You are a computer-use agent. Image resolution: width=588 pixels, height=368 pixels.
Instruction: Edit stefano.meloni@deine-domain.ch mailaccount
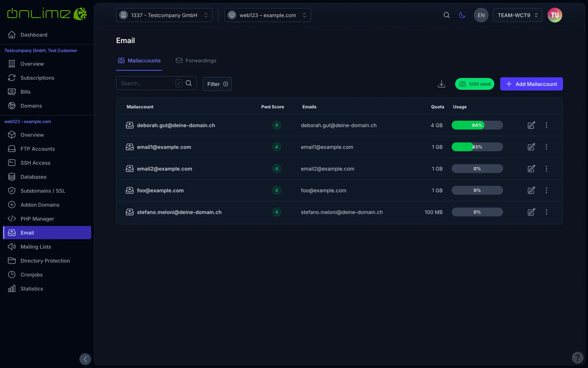pyautogui.click(x=531, y=212)
